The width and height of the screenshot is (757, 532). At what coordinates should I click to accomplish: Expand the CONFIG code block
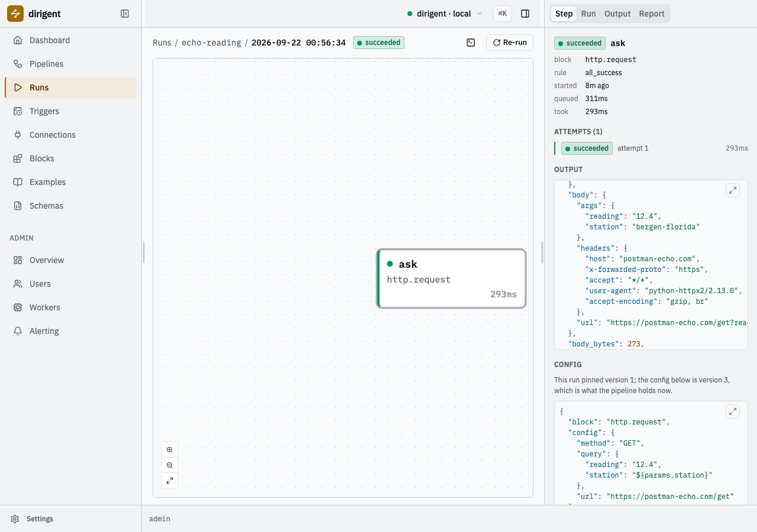coord(733,411)
